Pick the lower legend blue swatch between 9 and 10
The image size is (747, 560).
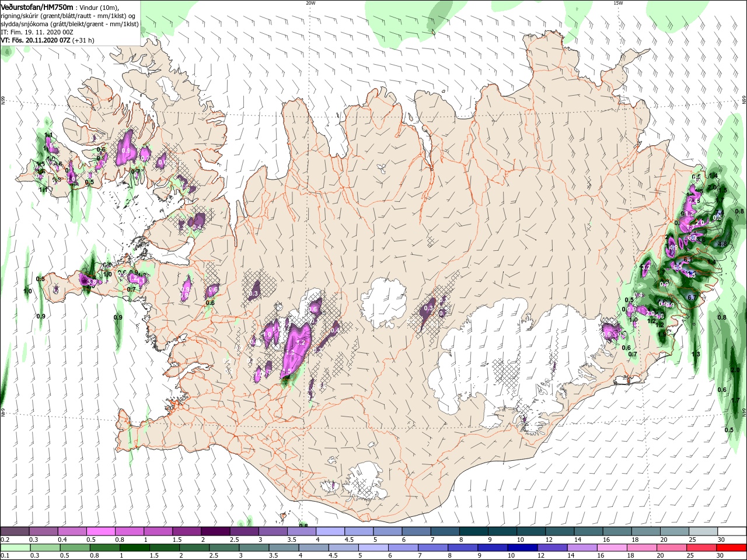[x=493, y=548]
